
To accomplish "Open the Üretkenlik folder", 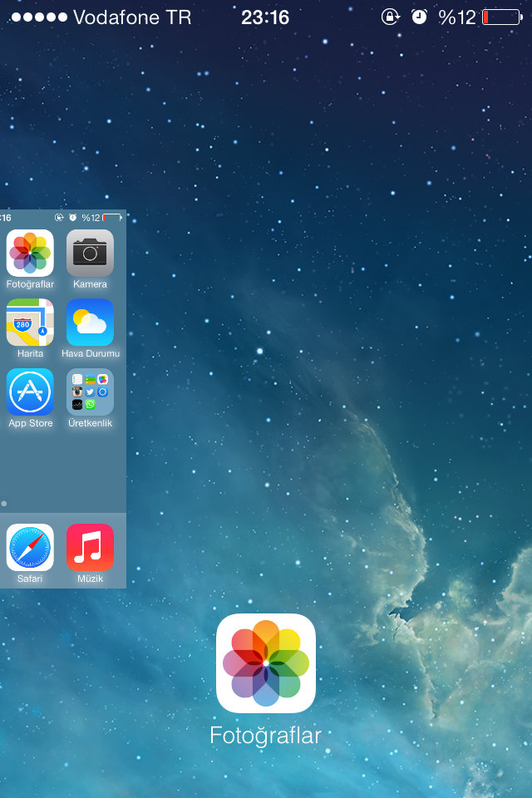I will click(90, 392).
